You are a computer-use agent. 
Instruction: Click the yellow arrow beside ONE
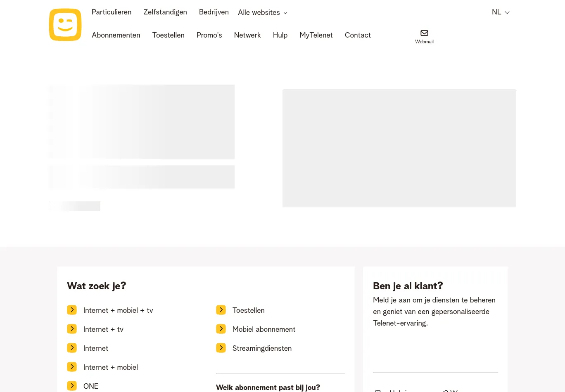point(72,386)
